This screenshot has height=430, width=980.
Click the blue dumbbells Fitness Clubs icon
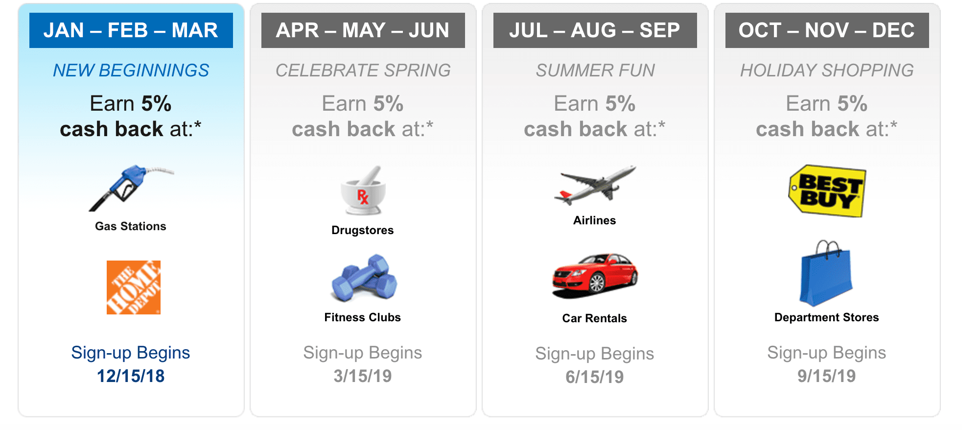pos(364,278)
